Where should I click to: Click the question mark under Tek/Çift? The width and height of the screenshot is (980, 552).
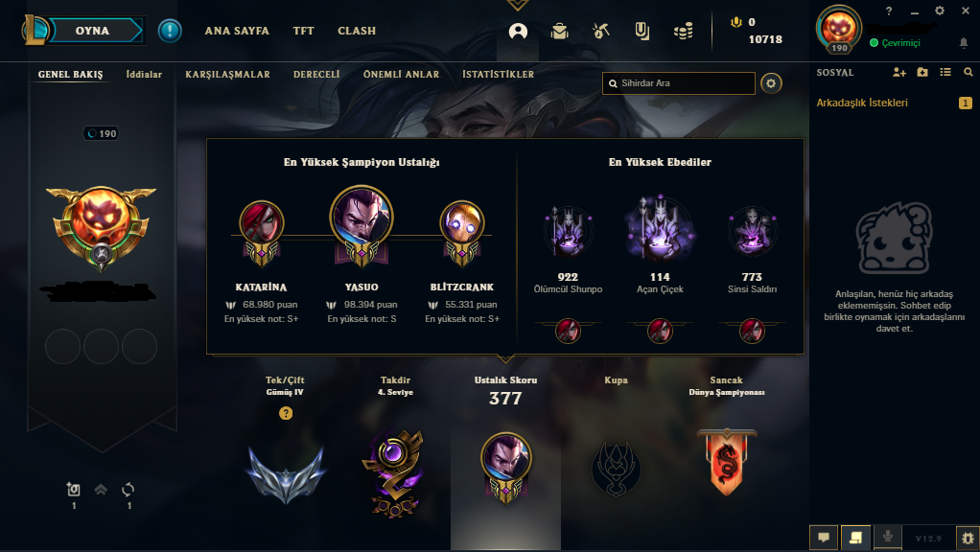coord(286,413)
